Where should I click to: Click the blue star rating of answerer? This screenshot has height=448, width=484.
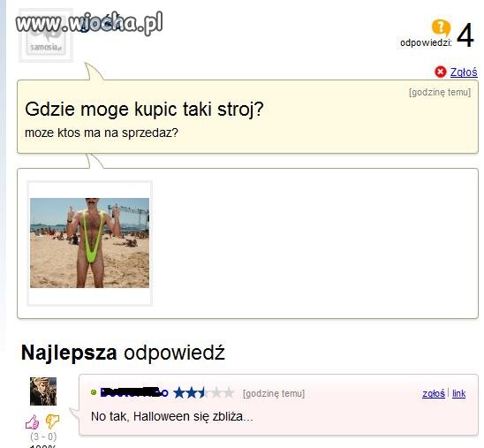pyautogui.click(x=204, y=392)
